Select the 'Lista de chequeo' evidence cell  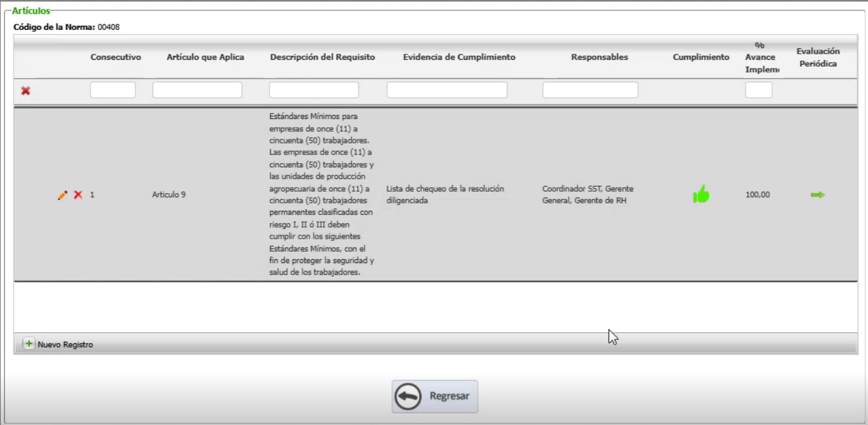[x=445, y=194]
